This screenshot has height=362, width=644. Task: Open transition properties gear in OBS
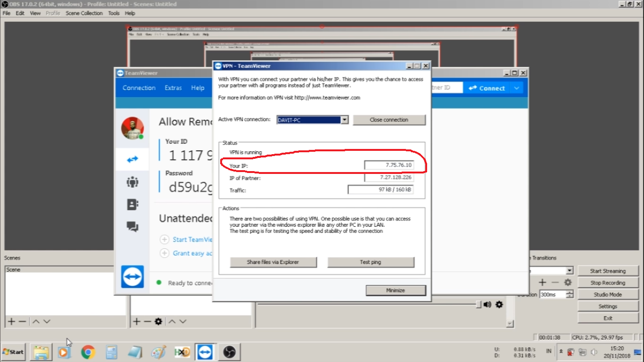click(x=568, y=282)
